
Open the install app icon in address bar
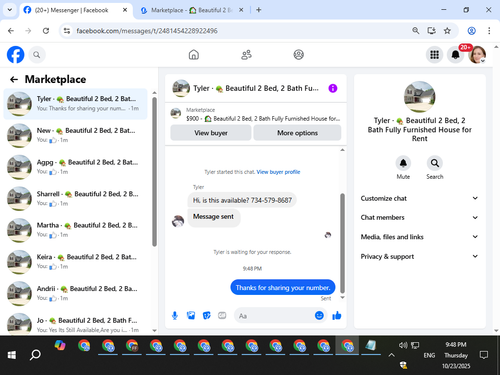[x=431, y=31]
